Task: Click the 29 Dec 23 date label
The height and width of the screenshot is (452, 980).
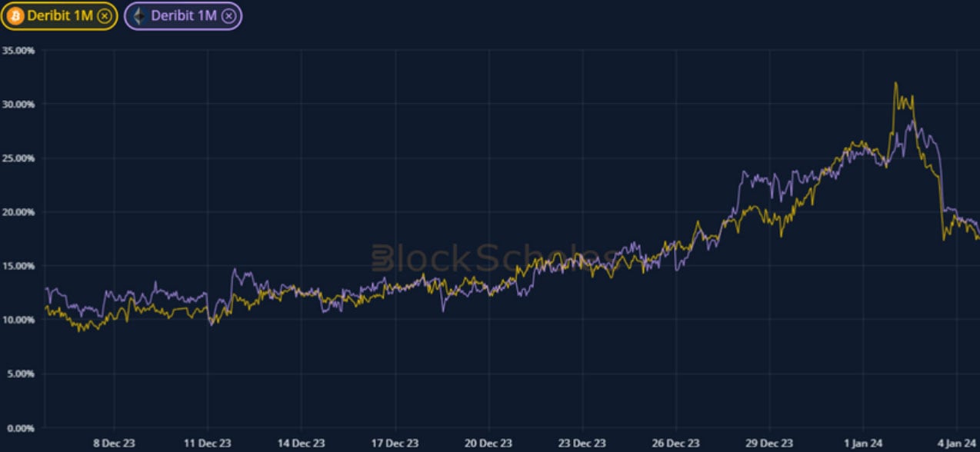Action: (769, 443)
